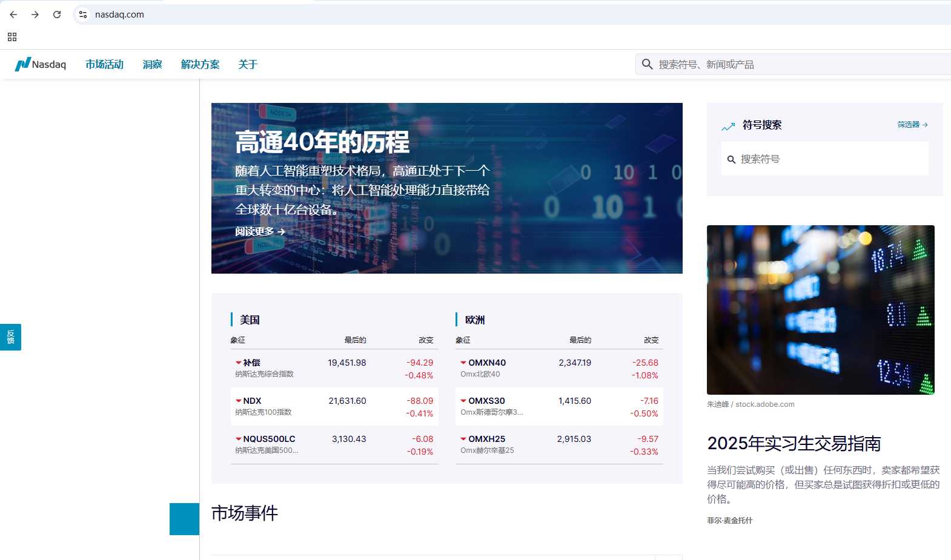
Task: Click the 反馈 feedback tab
Action: (x=10, y=337)
